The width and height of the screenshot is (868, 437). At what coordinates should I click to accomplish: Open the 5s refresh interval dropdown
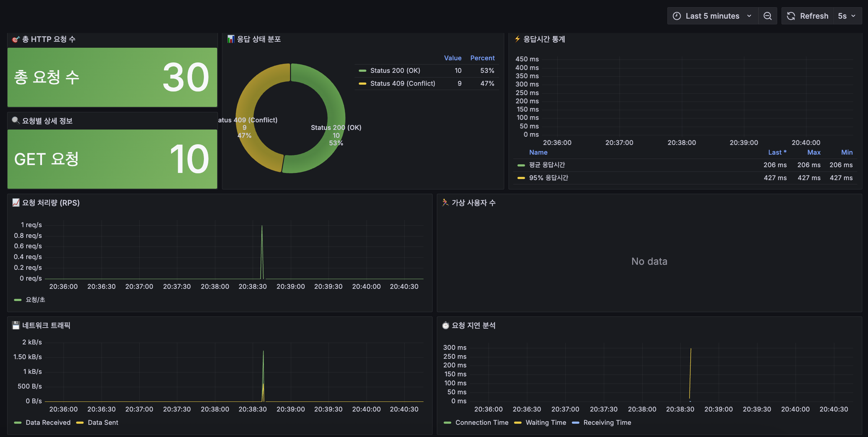847,16
